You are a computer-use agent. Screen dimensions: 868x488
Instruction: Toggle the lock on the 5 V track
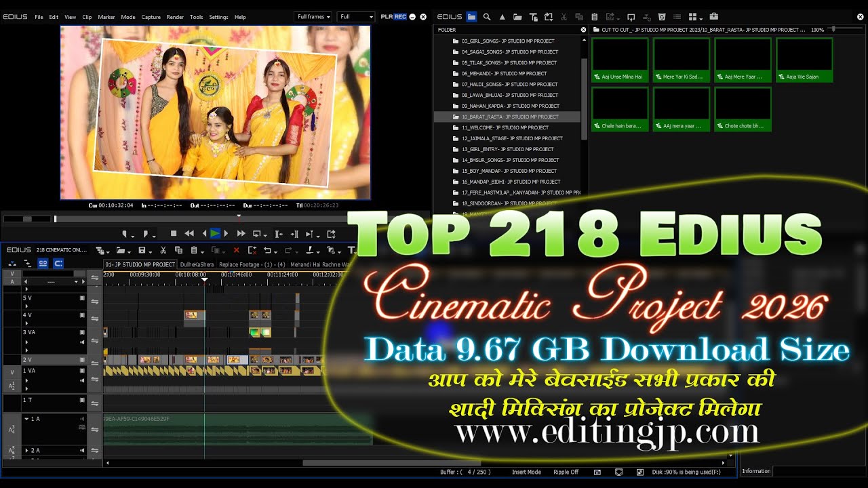[x=82, y=298]
